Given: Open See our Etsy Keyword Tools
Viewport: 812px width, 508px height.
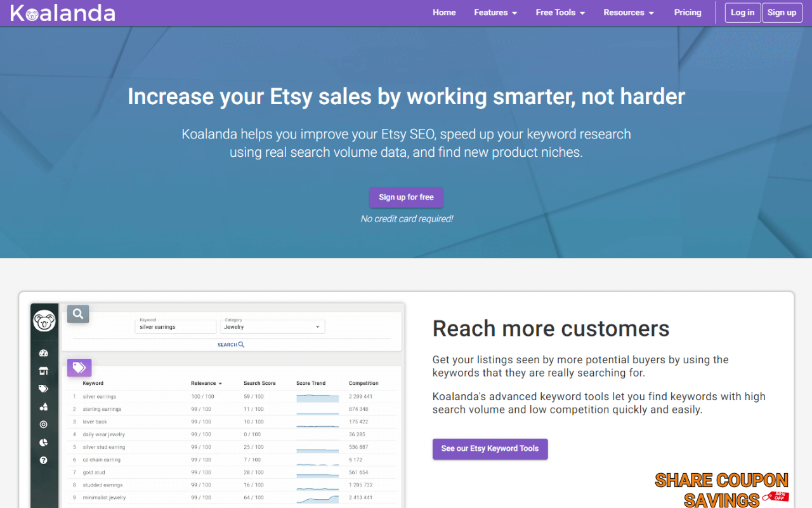Looking at the screenshot, I should (490, 449).
